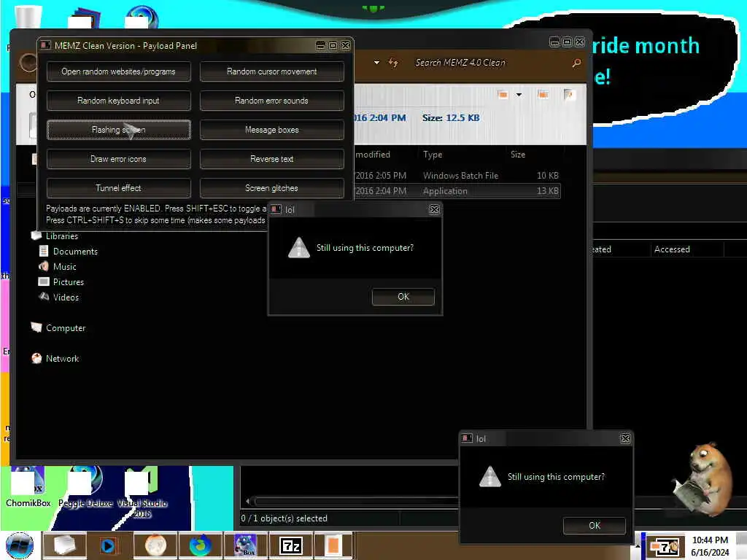Click the Videos film icon

click(43, 297)
